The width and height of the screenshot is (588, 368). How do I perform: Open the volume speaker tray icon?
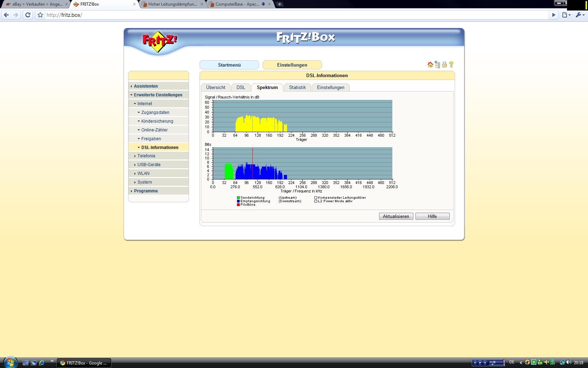(568, 362)
